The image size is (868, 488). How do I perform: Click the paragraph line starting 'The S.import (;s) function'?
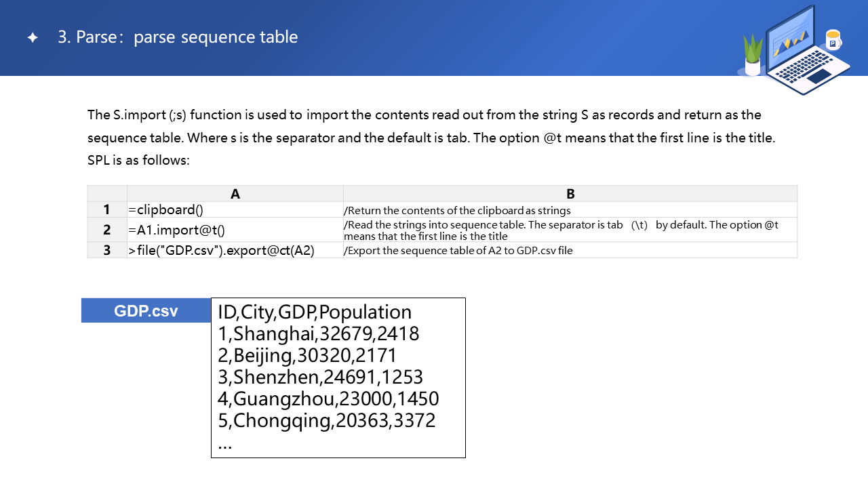point(425,115)
